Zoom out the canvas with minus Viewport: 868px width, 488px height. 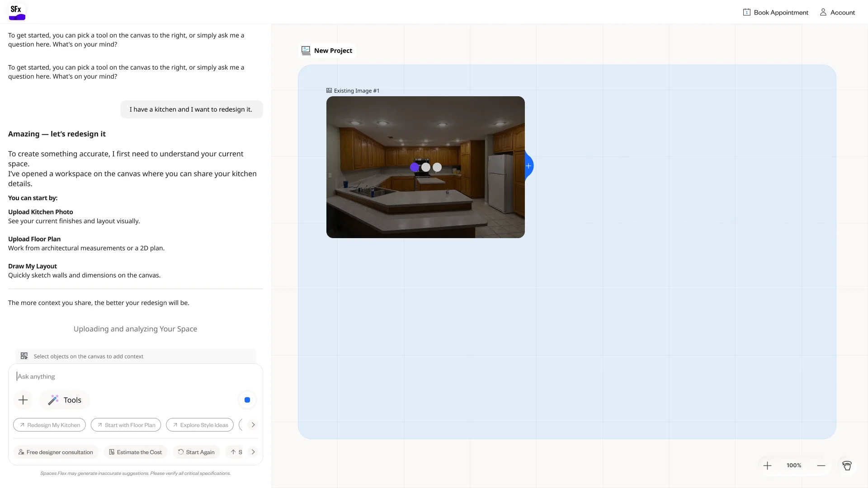pyautogui.click(x=821, y=465)
